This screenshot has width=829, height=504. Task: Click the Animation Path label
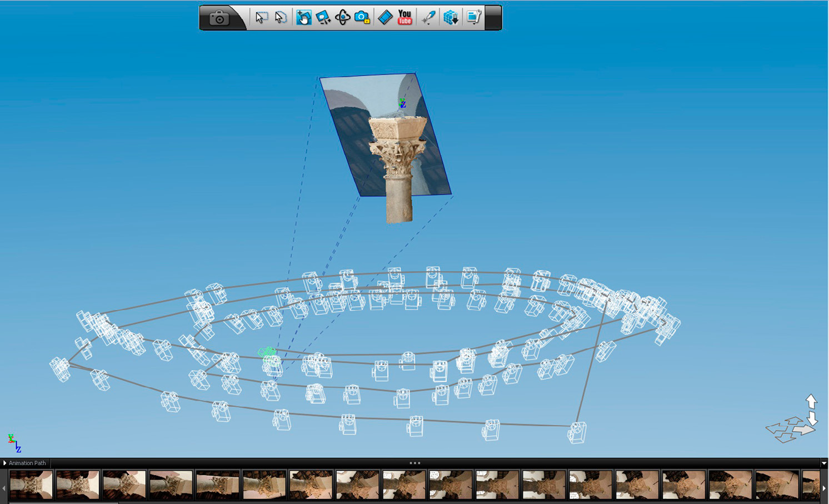coord(27,463)
